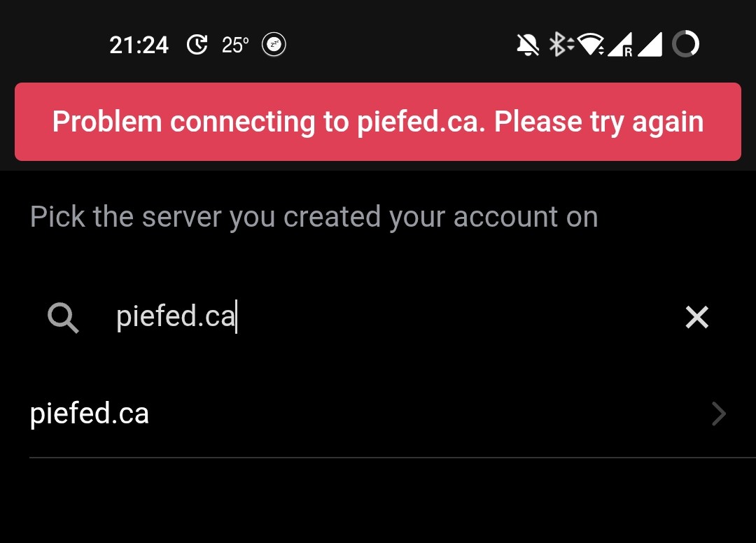756x543 pixels.
Task: Click the magnifying glass search icon
Action: tap(63, 318)
